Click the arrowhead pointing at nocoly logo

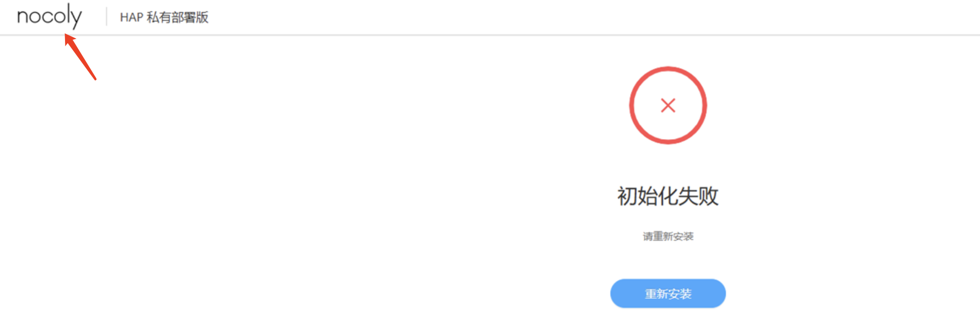[x=69, y=40]
